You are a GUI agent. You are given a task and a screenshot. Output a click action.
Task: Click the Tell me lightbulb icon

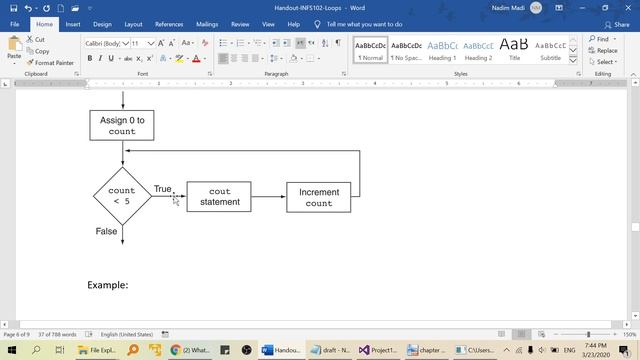click(317, 24)
